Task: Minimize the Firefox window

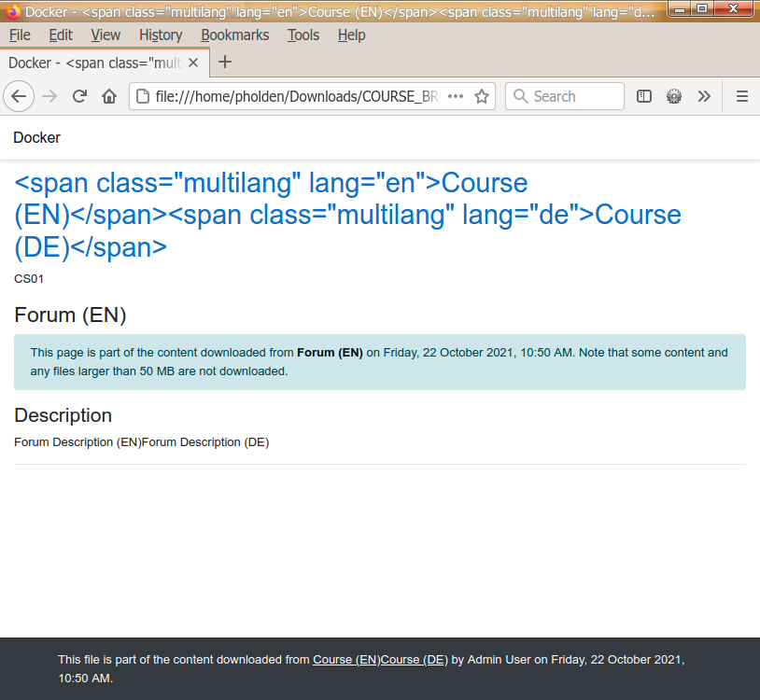Action: (x=680, y=9)
